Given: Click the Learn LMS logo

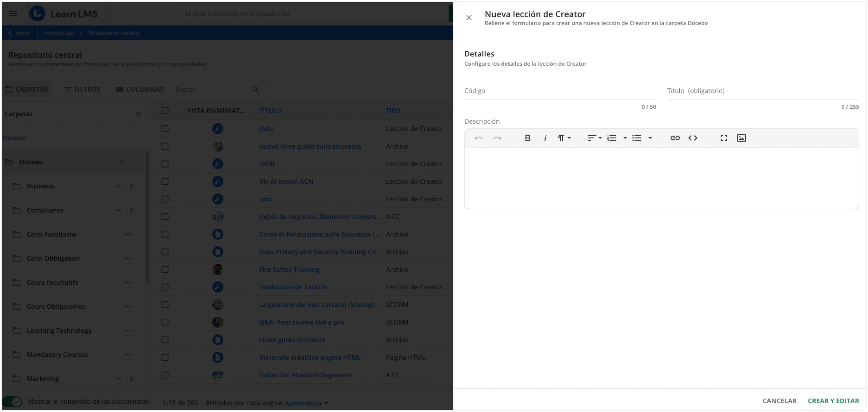Looking at the screenshot, I should 63,14.
